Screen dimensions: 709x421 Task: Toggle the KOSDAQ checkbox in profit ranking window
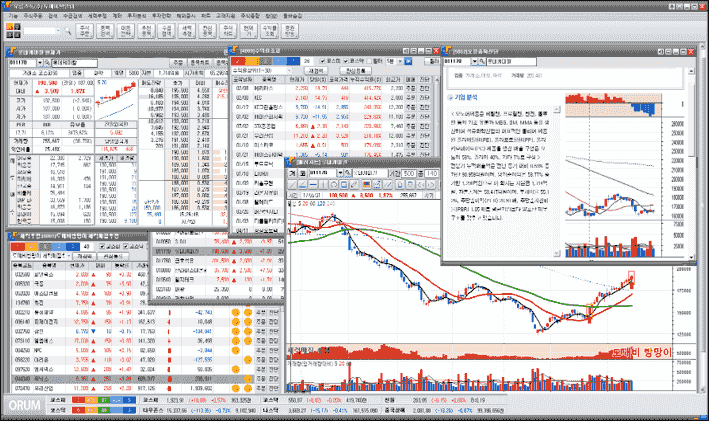coord(346,61)
